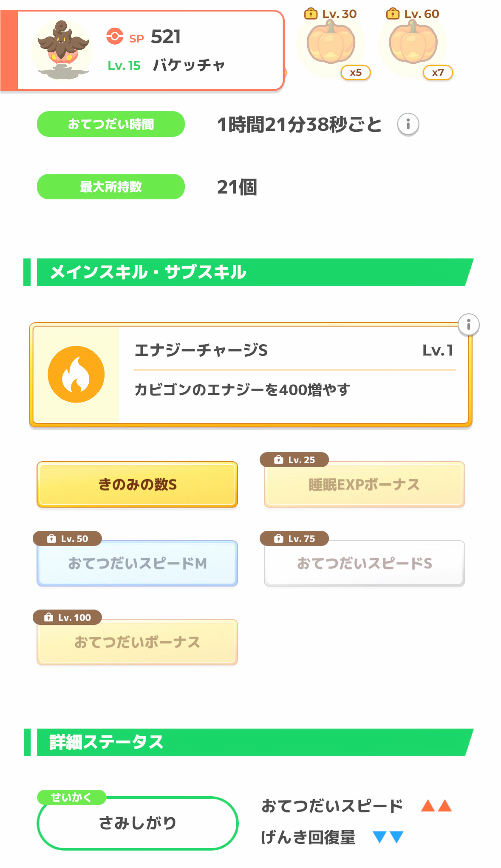Screen dimensions: 501x868
Task: Tap the locked おてつだいボーナス skill
Action: coord(137,642)
